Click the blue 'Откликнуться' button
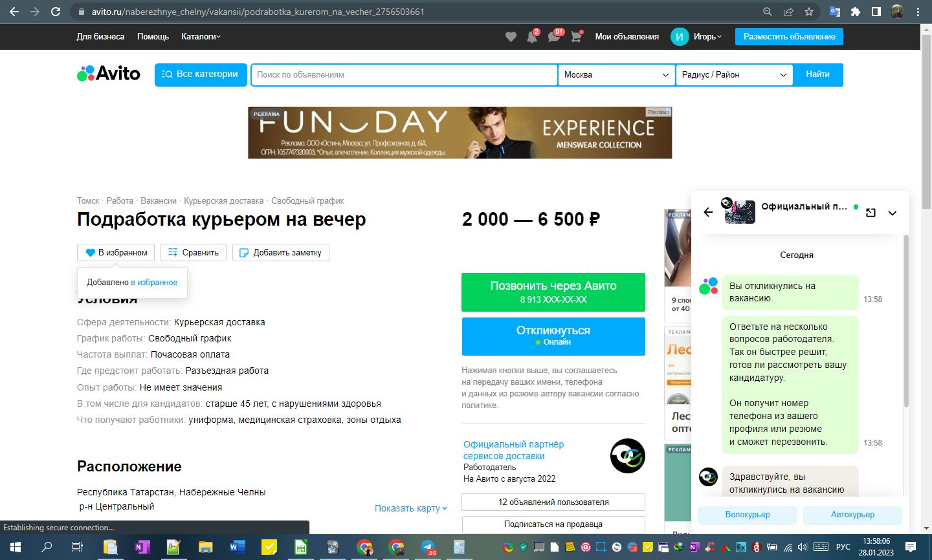932x560 pixels. pyautogui.click(x=553, y=336)
